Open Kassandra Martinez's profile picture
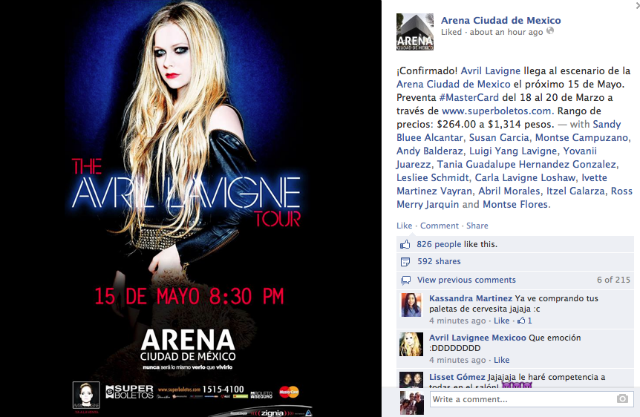640x417 pixels. click(x=411, y=305)
